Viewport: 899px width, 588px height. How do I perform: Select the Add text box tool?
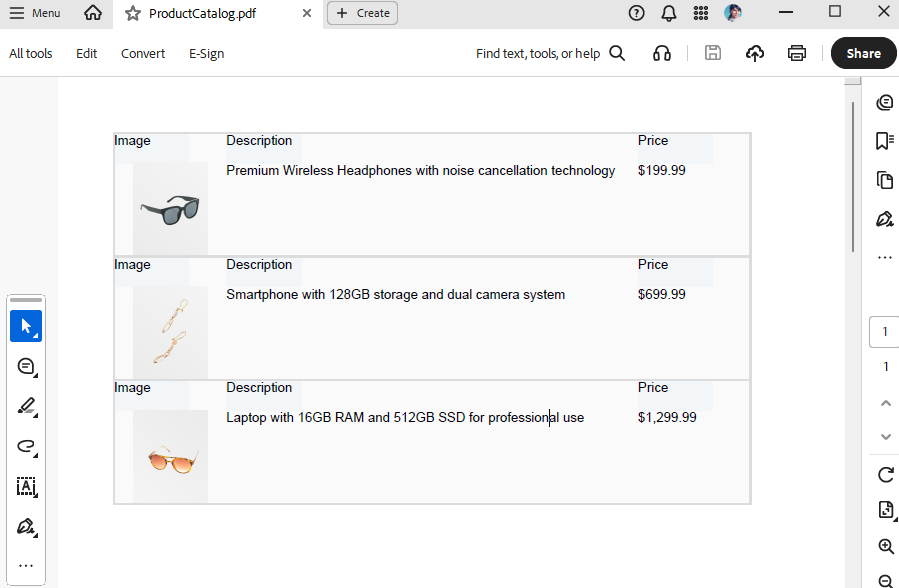26,487
